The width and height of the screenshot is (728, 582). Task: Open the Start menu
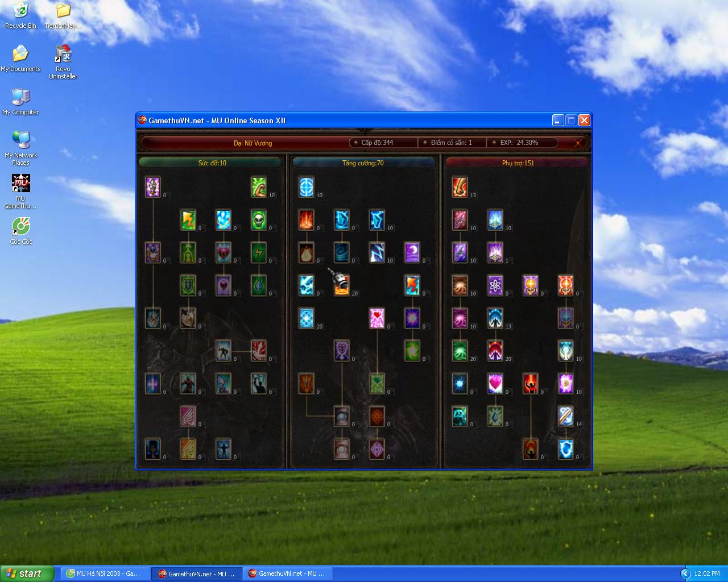pyautogui.click(x=27, y=573)
